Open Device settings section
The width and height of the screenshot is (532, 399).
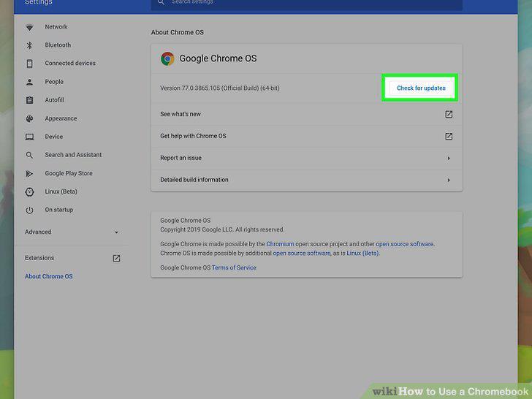tap(53, 137)
